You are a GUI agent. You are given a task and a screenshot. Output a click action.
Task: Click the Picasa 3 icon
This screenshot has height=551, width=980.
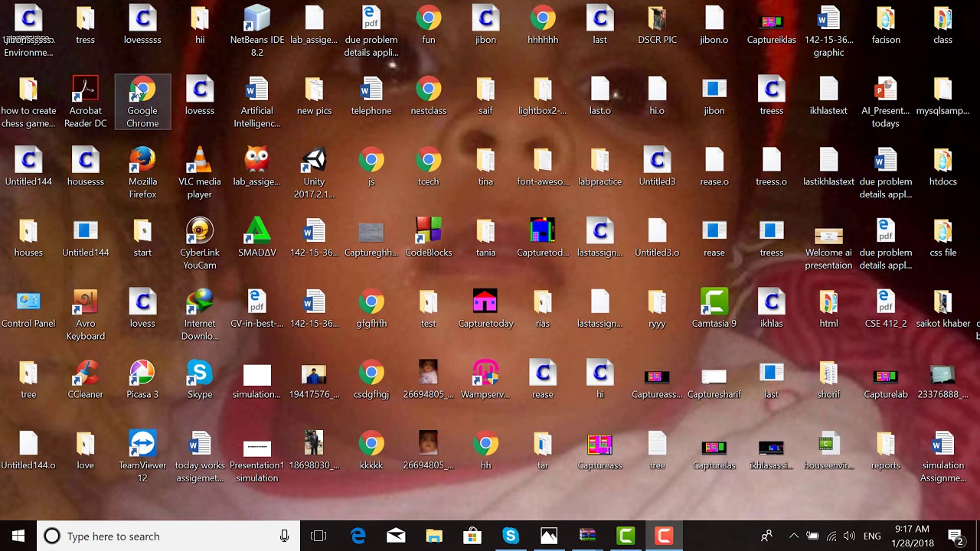(x=142, y=380)
